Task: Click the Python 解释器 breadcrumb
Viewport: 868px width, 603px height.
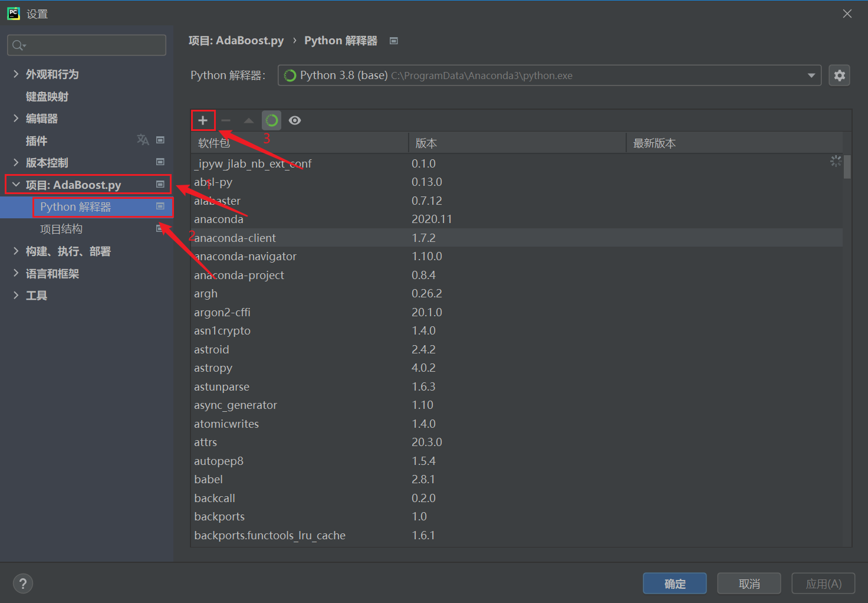Action: pyautogui.click(x=341, y=41)
